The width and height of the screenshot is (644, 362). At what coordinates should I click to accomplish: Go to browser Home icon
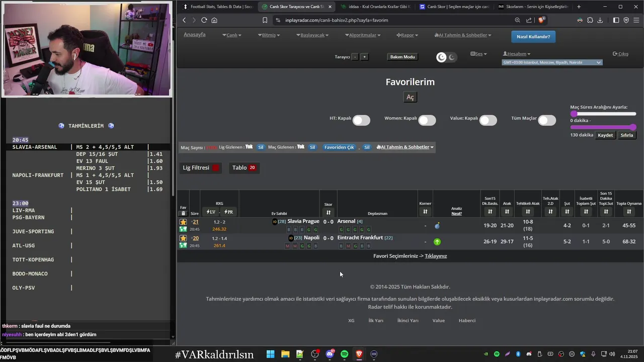click(214, 20)
